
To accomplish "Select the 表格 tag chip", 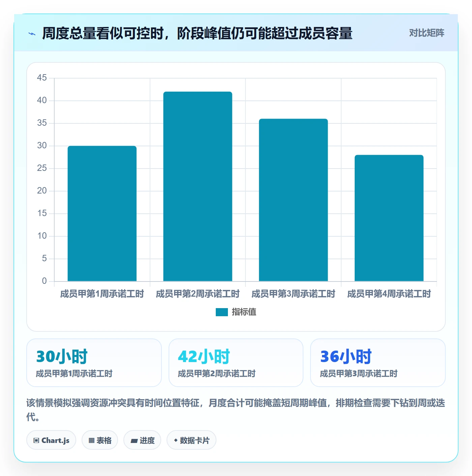I will (100, 440).
